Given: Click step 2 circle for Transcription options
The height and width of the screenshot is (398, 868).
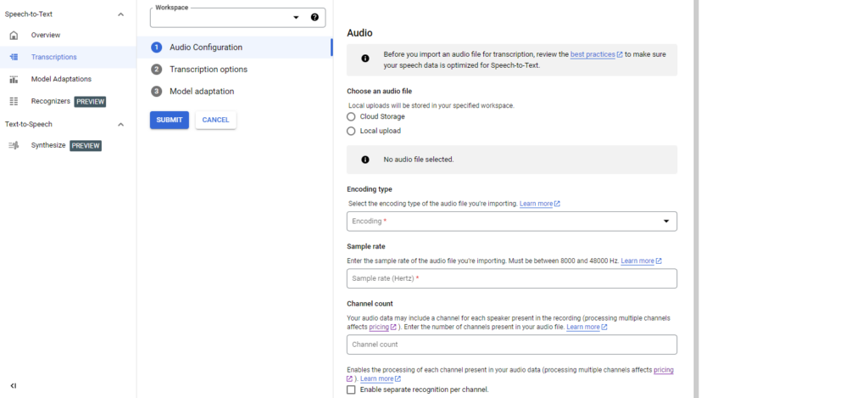Looking at the screenshot, I should (156, 70).
